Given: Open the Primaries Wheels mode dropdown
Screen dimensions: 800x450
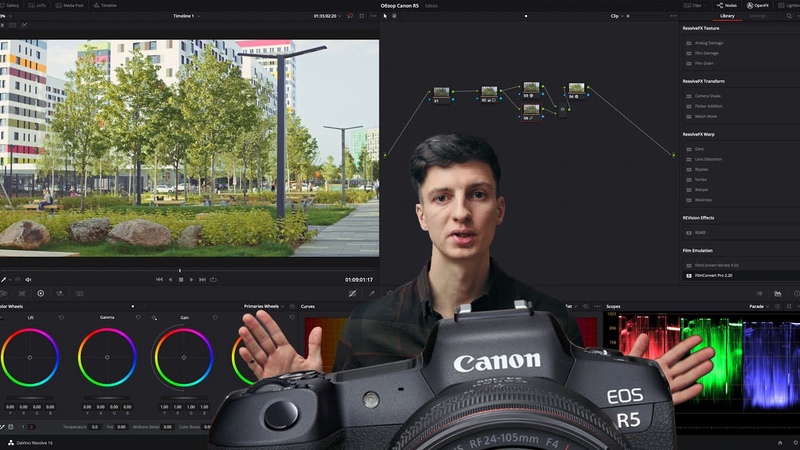Looking at the screenshot, I should pyautogui.click(x=264, y=306).
